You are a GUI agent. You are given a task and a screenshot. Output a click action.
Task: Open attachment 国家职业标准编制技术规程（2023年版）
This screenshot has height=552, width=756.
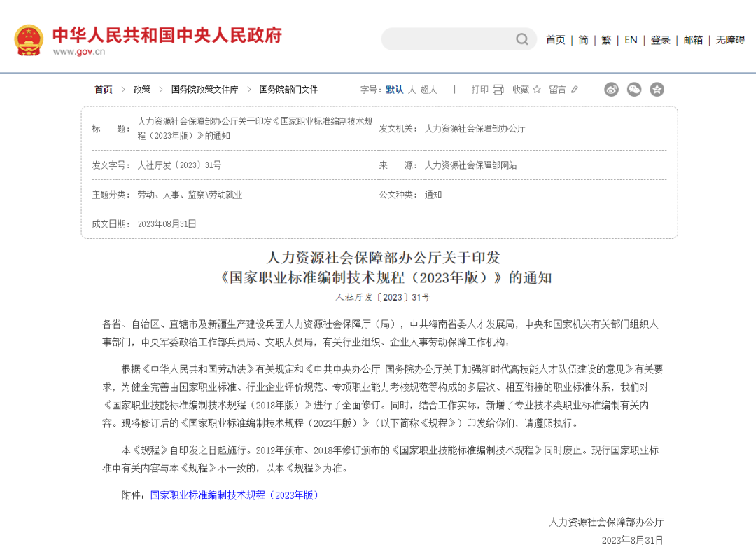[234, 495]
